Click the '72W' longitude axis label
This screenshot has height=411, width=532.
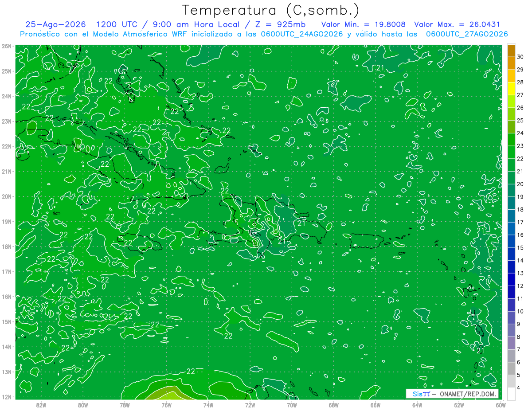click(x=250, y=404)
